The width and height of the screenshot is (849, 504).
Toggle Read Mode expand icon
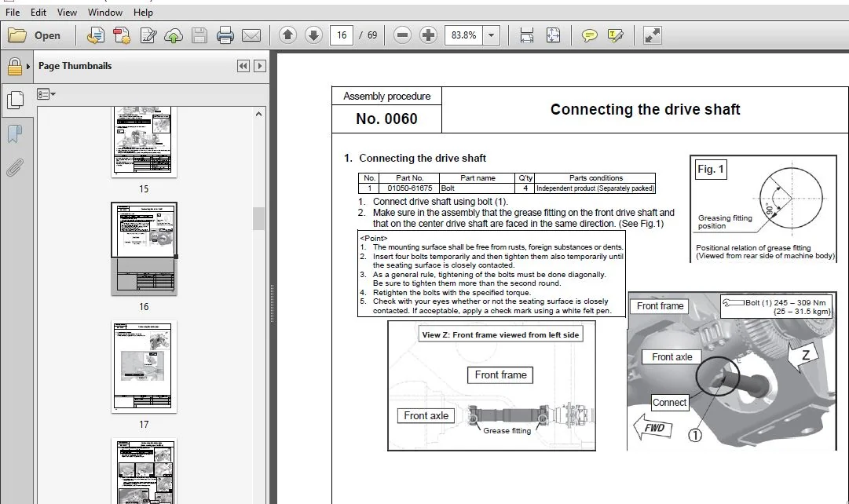[652, 35]
